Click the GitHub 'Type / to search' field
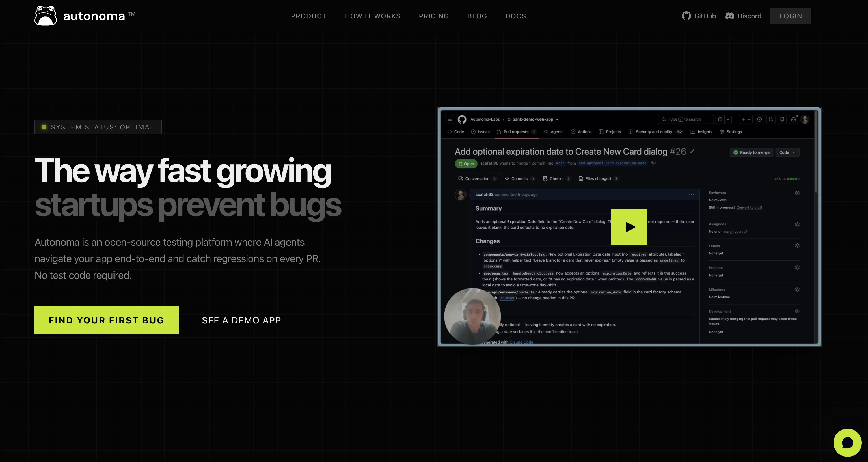The height and width of the screenshot is (462, 868). 686,119
